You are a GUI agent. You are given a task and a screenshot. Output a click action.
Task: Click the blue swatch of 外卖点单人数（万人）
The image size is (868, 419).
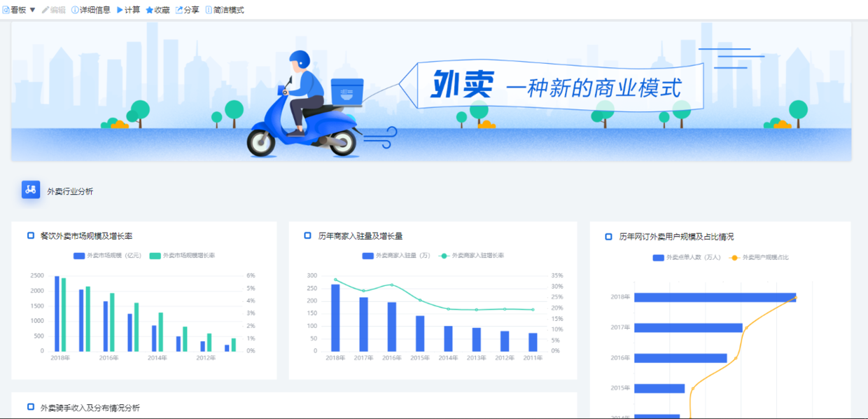click(x=659, y=258)
